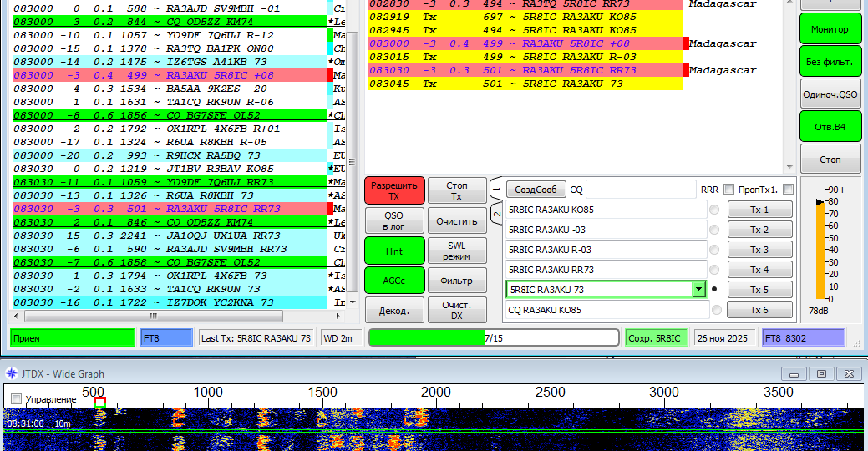The width and height of the screenshot is (868, 451).
Task: Click the Очист. DX button
Action: (457, 310)
